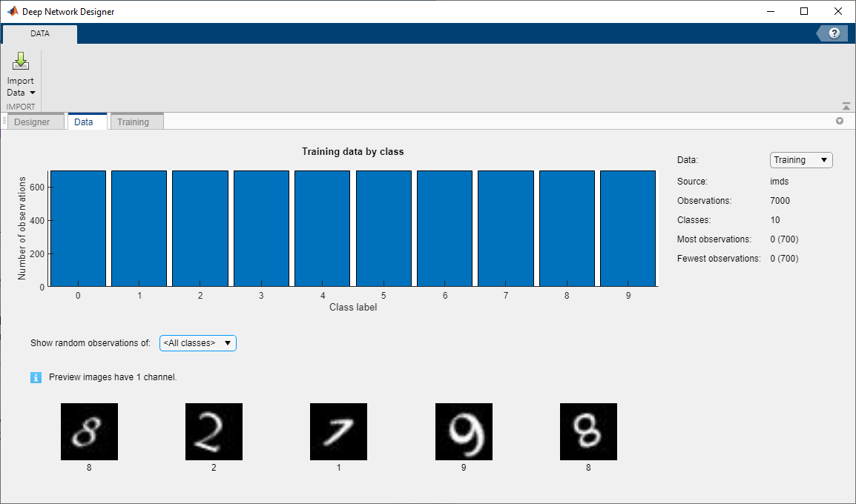Viewport: 856px width, 504px height.
Task: Switch to the Training tab
Action: tap(136, 121)
